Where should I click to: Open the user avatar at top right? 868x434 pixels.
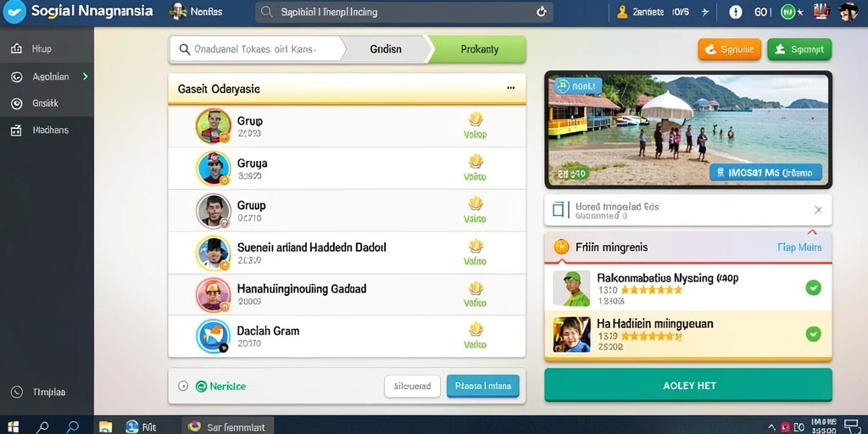pos(848,12)
